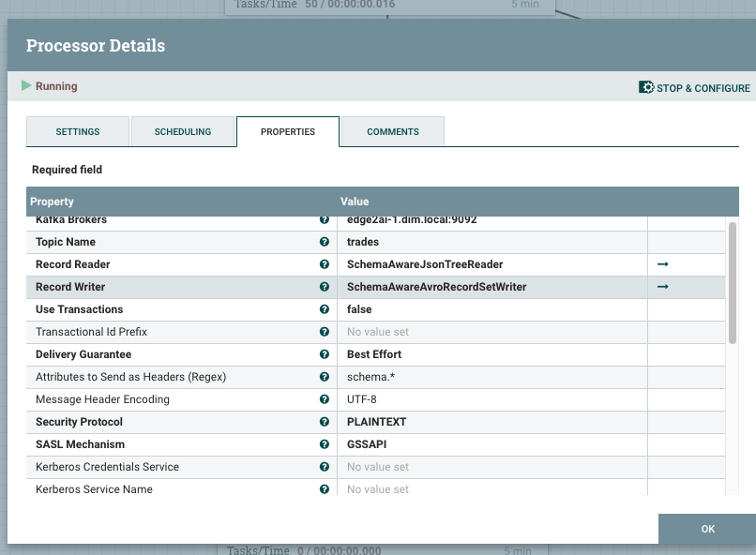Screen dimensions: 756x555
Task: Go to SchemaAwareJsonTreeReader service via arrow
Action: click(x=663, y=264)
